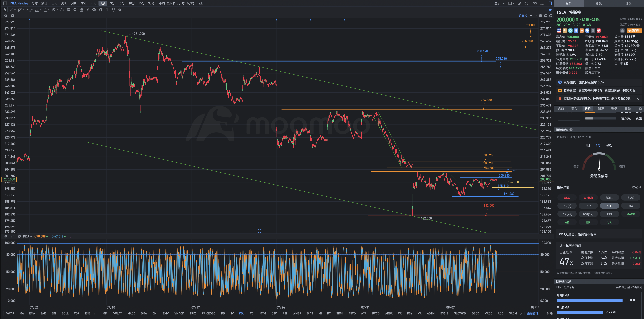The width and height of the screenshot is (644, 319).
Task: Add TSLA to favorites heart icon
Action: [599, 31]
